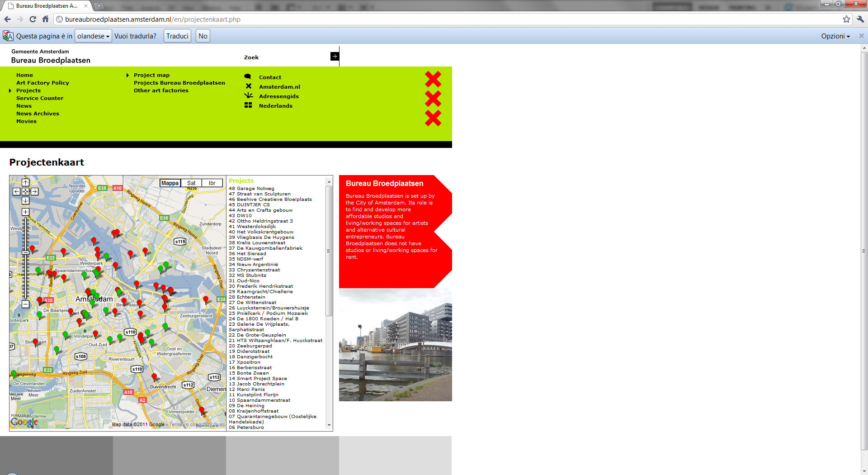Click red map marker near Duivendrecht
This screenshot has width=868, height=475.
pyautogui.click(x=154, y=376)
